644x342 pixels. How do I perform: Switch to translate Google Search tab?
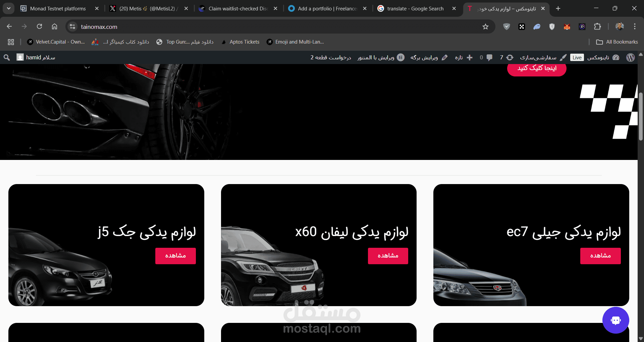(415, 8)
